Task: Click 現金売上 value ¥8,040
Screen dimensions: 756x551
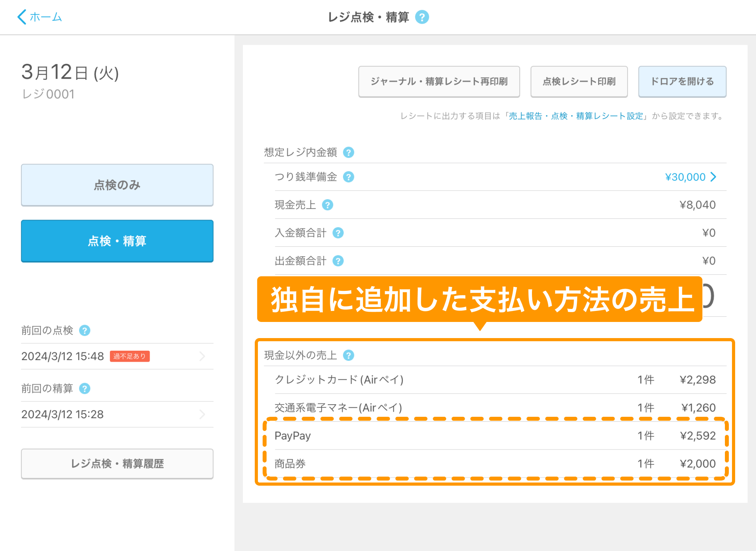Action: (x=697, y=205)
